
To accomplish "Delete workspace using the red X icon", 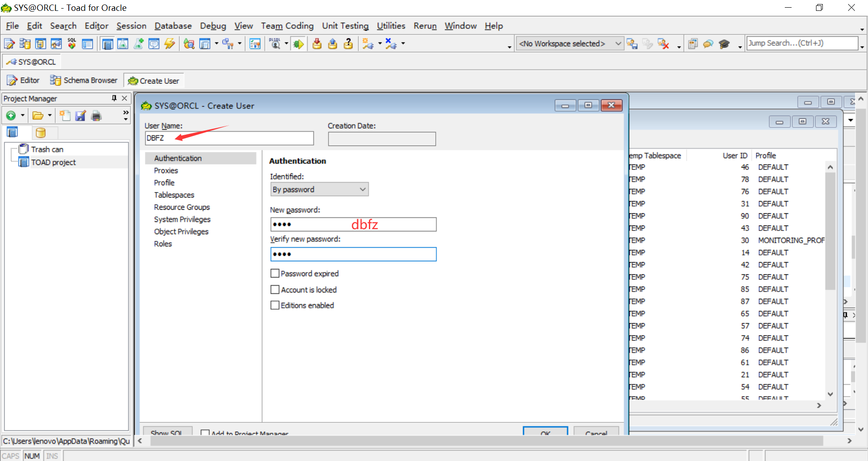I will (x=663, y=44).
